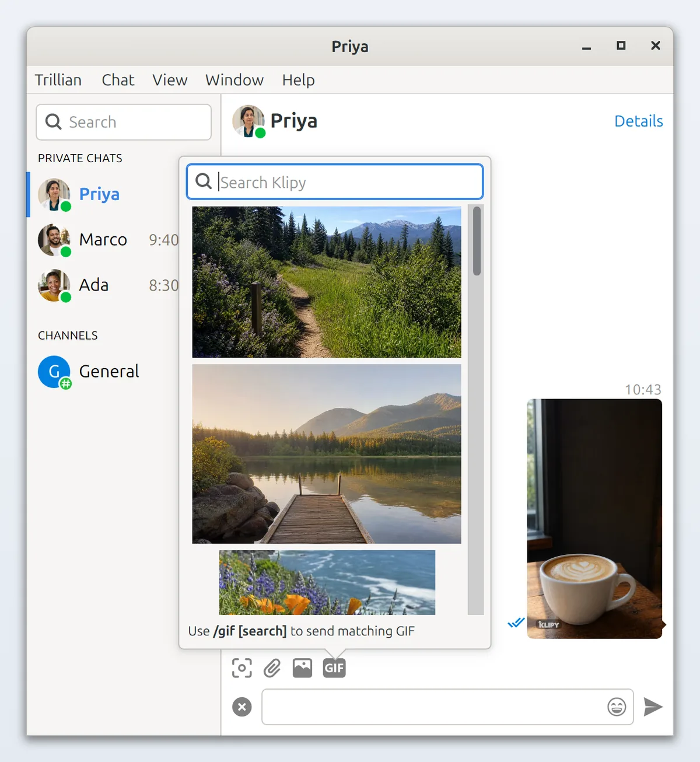Click the magnifier icon in contacts search

pos(54,121)
